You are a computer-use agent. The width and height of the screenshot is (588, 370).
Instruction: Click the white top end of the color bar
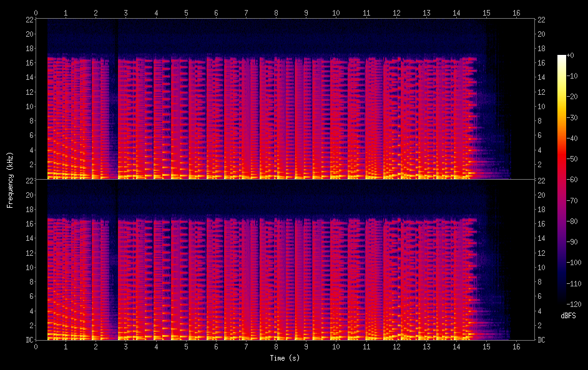coord(562,58)
